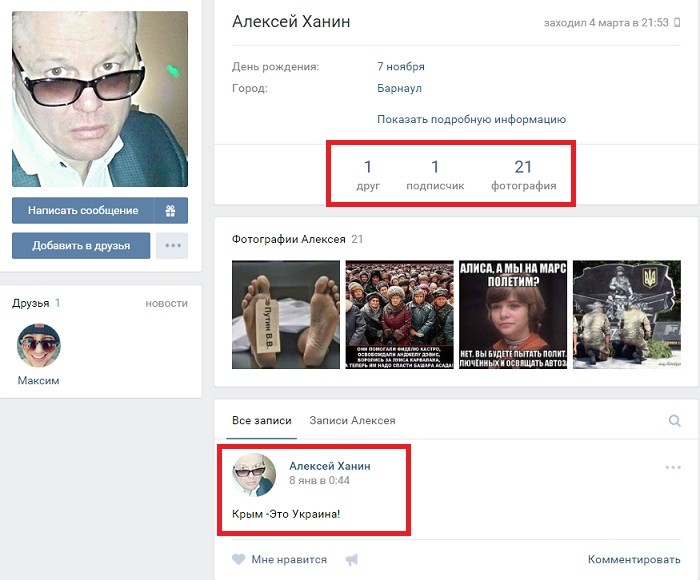Click the share megaphone icon

[x=351, y=560]
